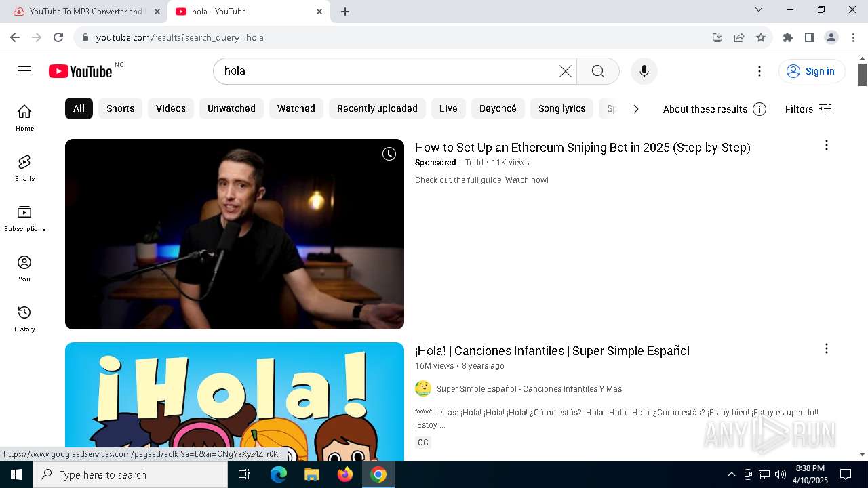Click the magnifier search button
Image resolution: width=868 pixels, height=488 pixels.
click(597, 71)
